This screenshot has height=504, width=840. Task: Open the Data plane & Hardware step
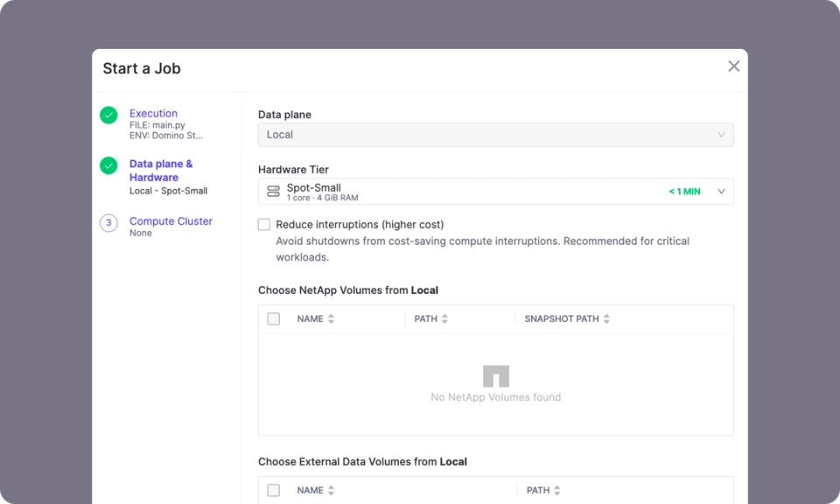click(x=161, y=171)
